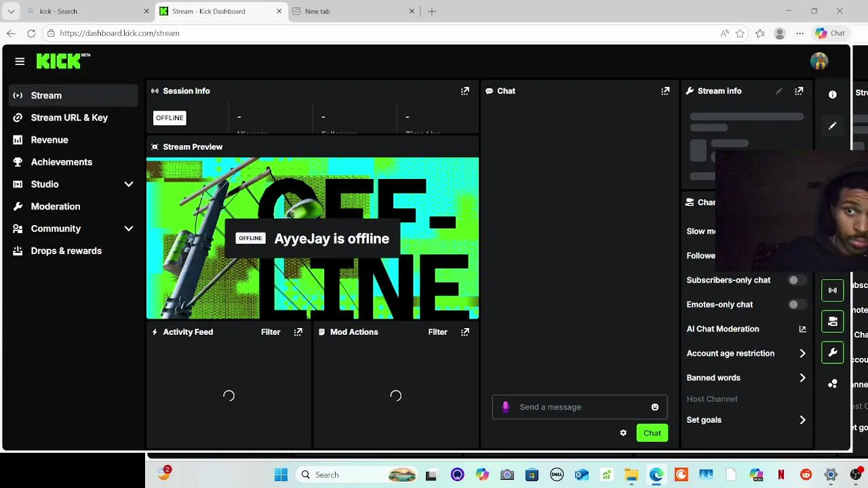
Task: Open Activity Feed Filter
Action: coord(271,332)
